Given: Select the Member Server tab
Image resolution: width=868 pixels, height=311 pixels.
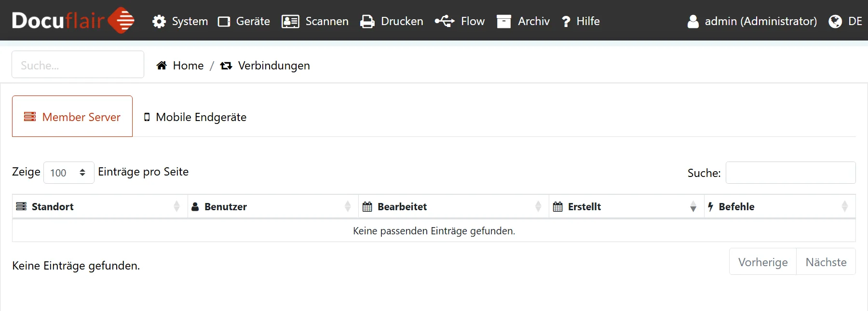Looking at the screenshot, I should click(x=72, y=117).
